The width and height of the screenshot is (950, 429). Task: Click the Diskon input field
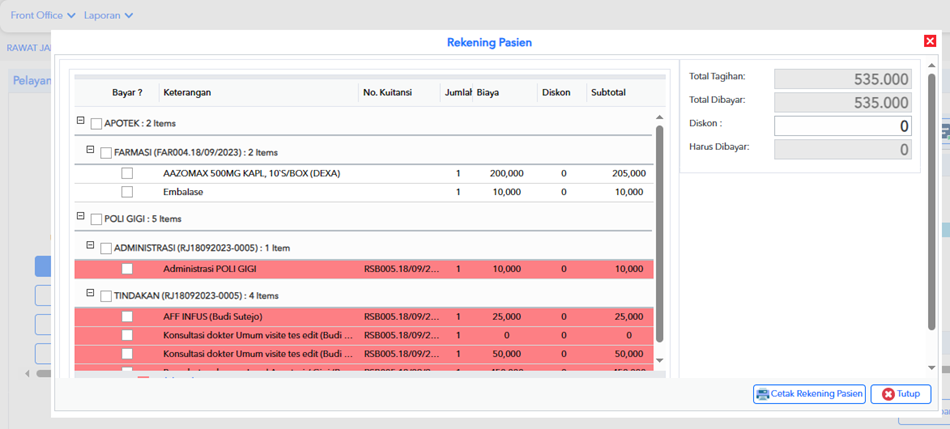pyautogui.click(x=843, y=126)
